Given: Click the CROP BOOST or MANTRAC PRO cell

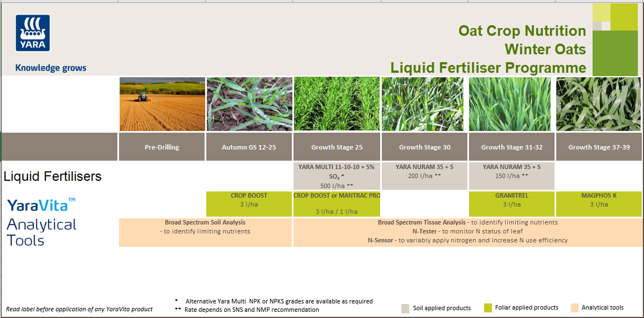Looking at the screenshot, I should click(337, 204).
